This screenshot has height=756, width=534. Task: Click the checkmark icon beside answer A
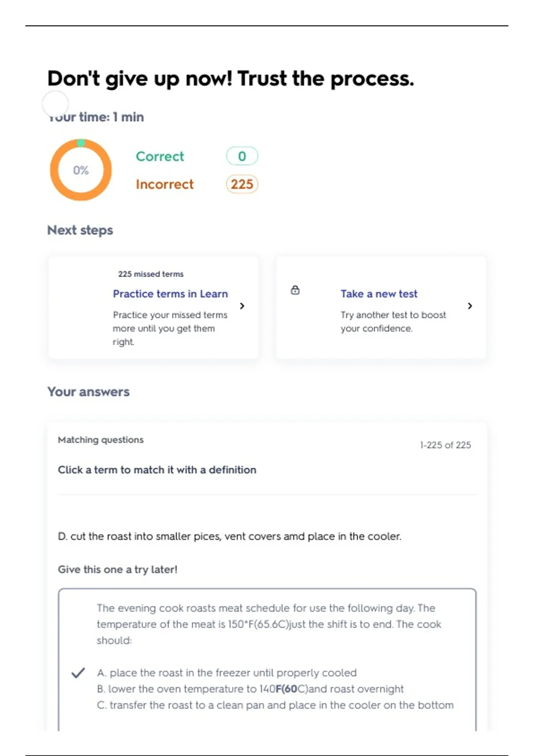(x=78, y=673)
